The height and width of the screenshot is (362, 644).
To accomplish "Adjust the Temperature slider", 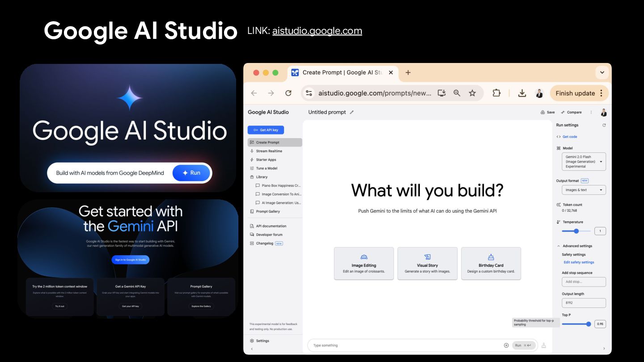I will tap(576, 231).
